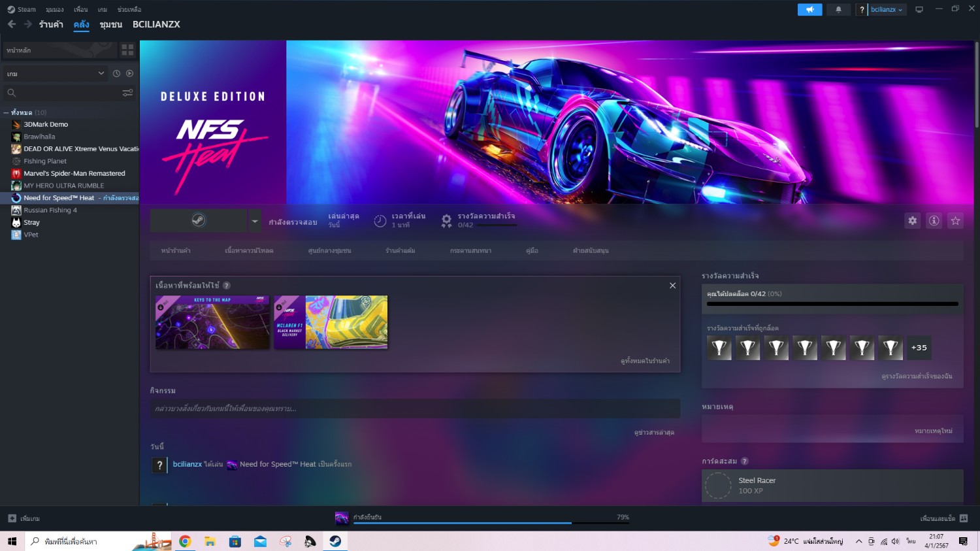This screenshot has width=980, height=551.
Task: Click the Steam back navigation arrow
Action: pos(12,24)
